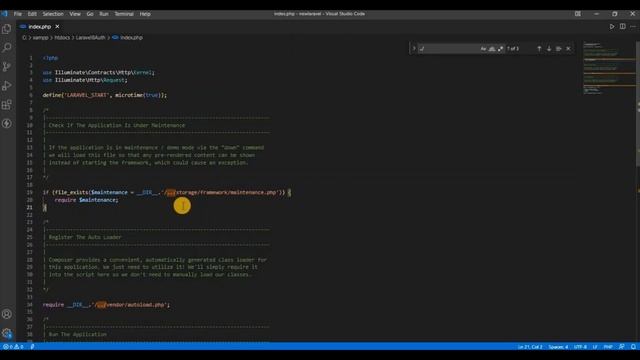Click the 'vendor/autoload.php' string
Screen dimensions: 640x360
coord(136,305)
